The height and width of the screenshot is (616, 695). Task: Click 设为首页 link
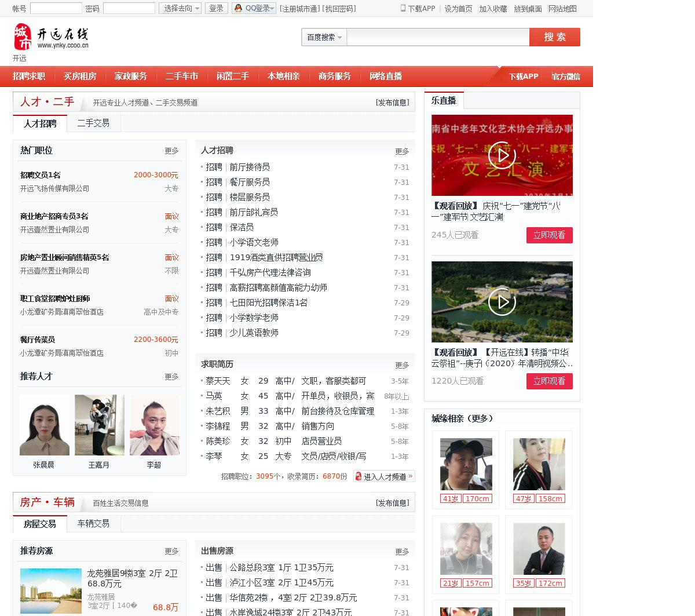tap(458, 9)
